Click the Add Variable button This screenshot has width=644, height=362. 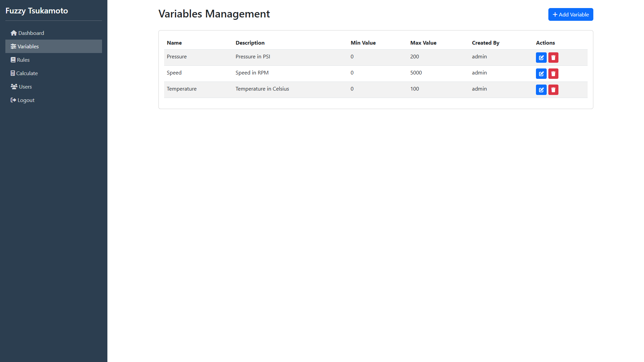point(571,14)
